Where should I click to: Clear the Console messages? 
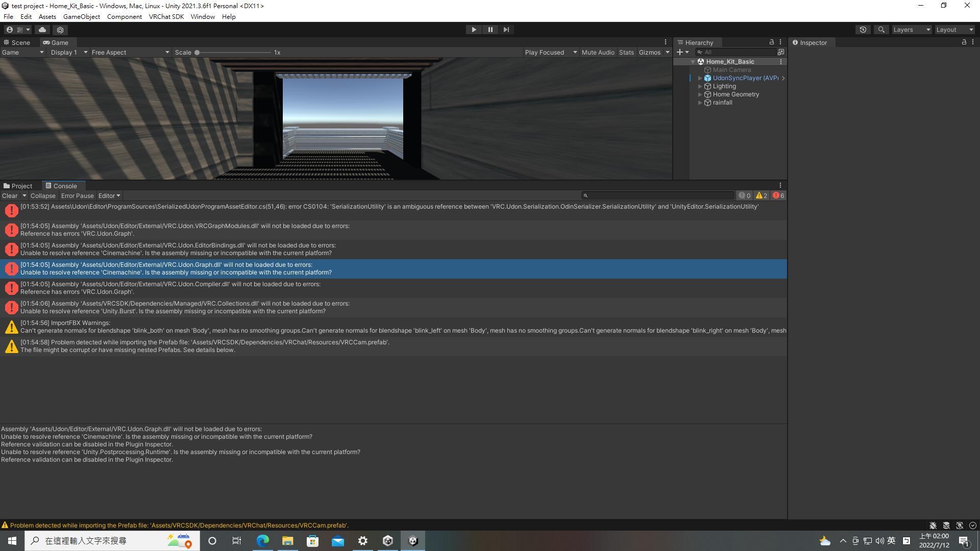click(x=9, y=195)
